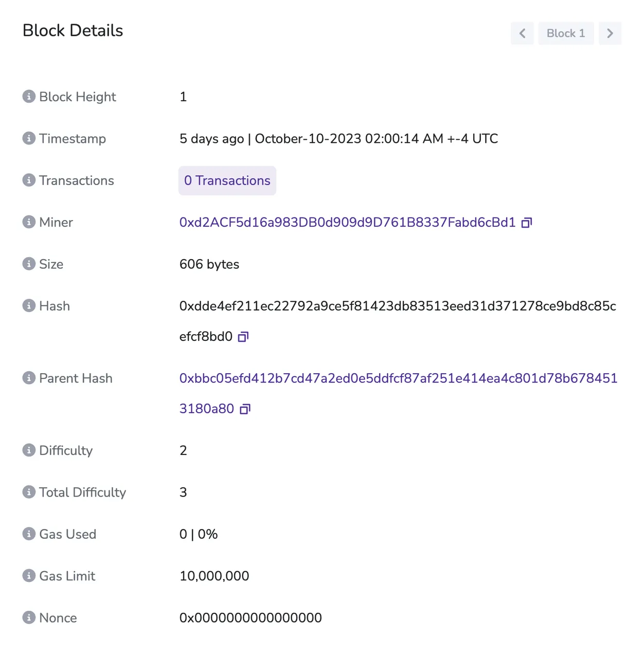
Task: Copy the block hash using copy icon
Action: click(243, 337)
